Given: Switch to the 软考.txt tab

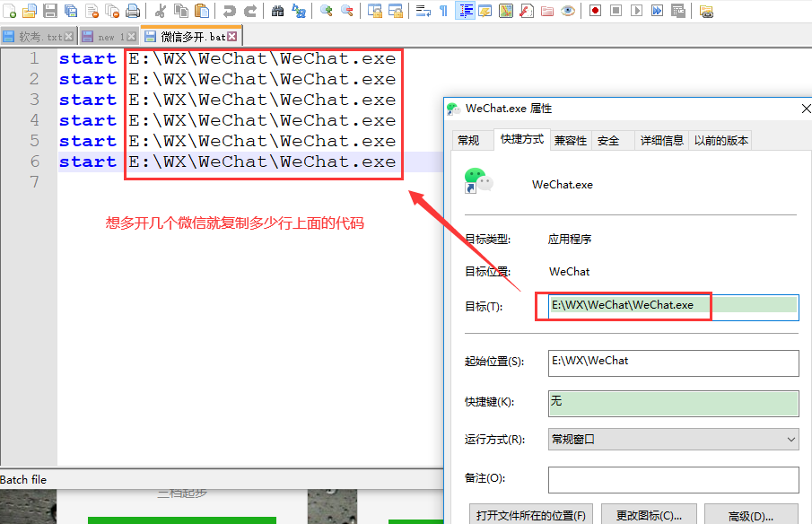Looking at the screenshot, I should [39, 37].
